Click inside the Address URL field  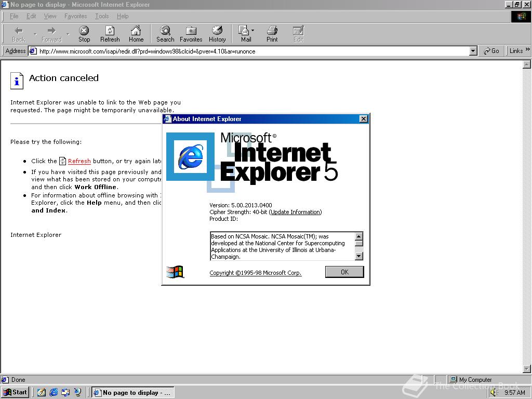(x=253, y=51)
